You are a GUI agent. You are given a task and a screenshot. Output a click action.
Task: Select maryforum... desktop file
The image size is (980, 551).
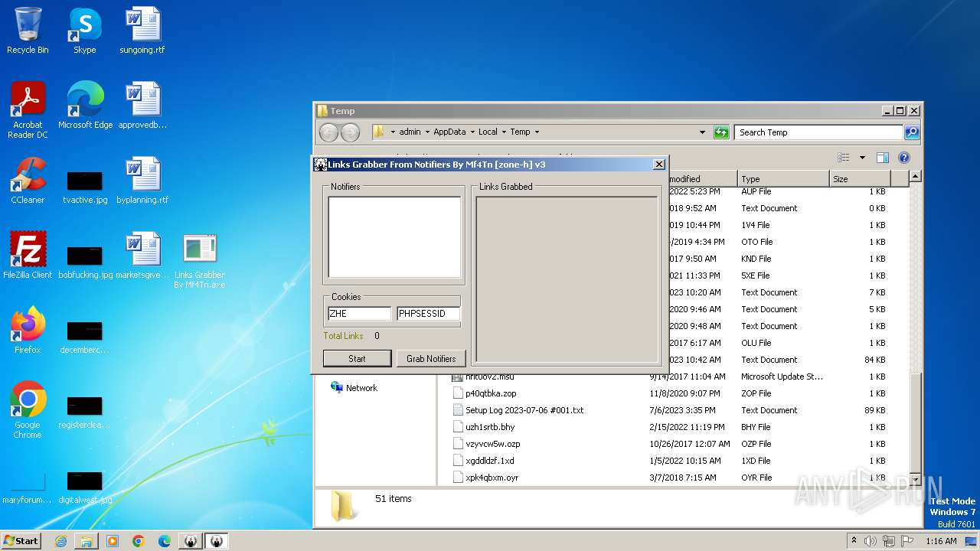[28, 487]
